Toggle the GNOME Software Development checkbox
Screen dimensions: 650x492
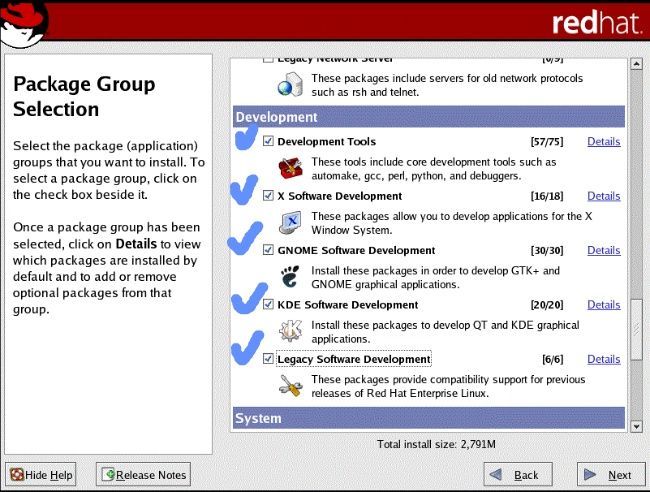click(268, 250)
